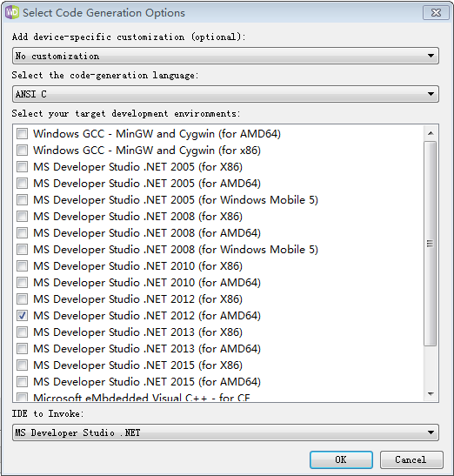This screenshot has width=454, height=476.
Task: Click the WD app icon in title bar
Action: [x=12, y=13]
